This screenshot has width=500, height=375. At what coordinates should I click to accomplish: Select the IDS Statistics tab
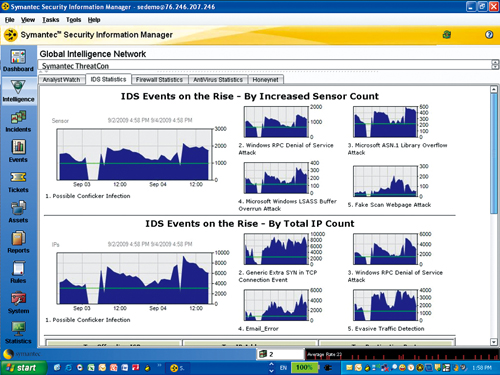pyautogui.click(x=108, y=79)
